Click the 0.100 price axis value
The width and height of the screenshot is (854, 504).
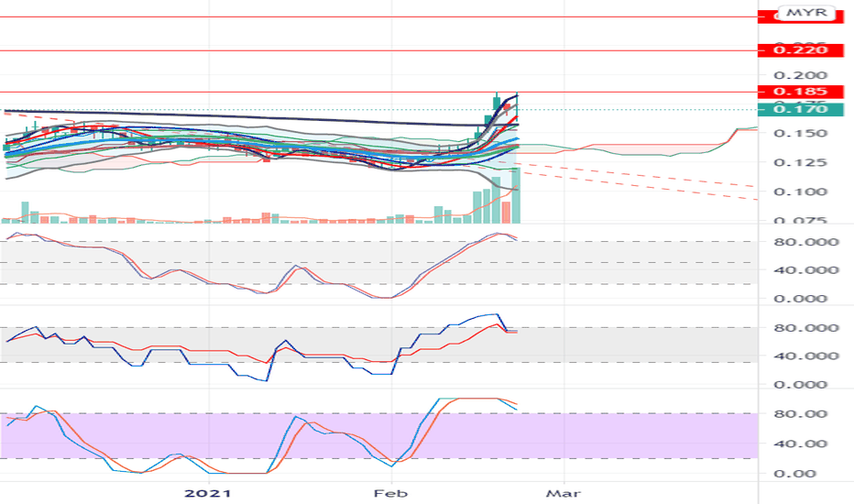[x=800, y=192]
